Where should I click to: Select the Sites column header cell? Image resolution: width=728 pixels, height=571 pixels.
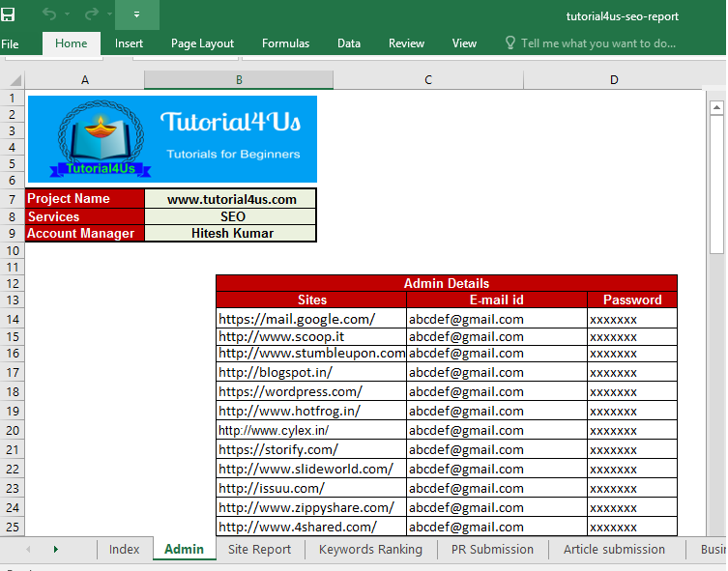tap(311, 300)
